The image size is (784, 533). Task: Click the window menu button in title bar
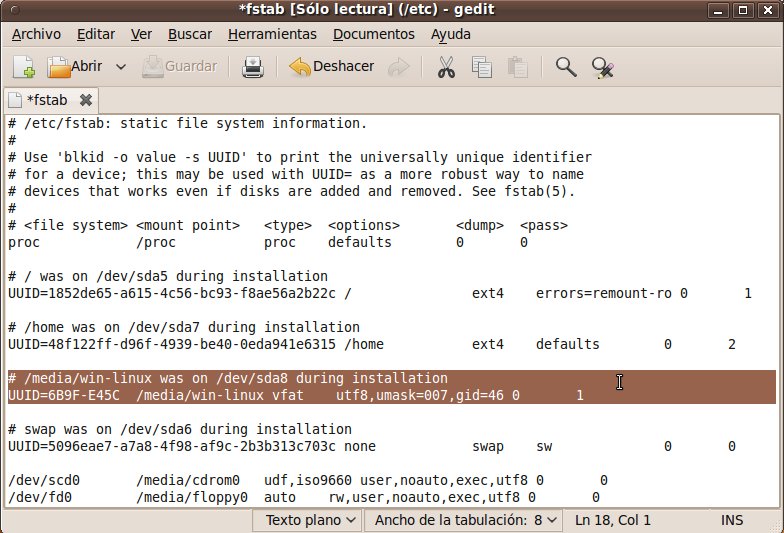click(x=15, y=10)
